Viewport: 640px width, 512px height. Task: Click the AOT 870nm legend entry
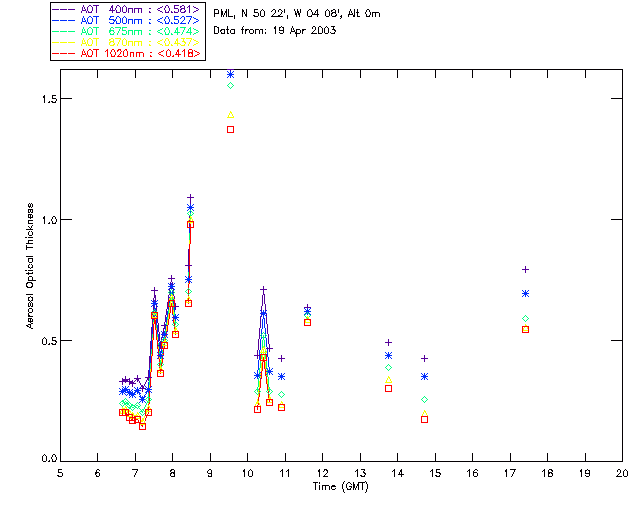tap(128, 42)
